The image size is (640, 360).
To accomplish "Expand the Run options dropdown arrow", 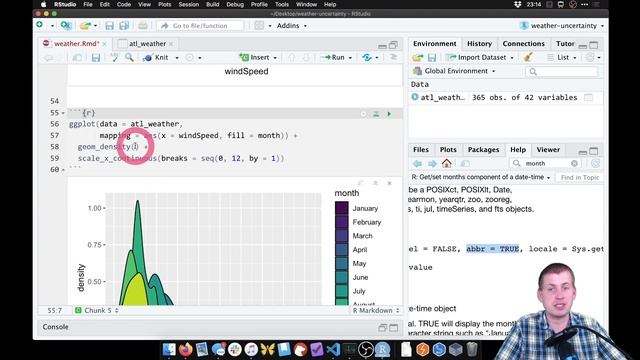I will (350, 58).
